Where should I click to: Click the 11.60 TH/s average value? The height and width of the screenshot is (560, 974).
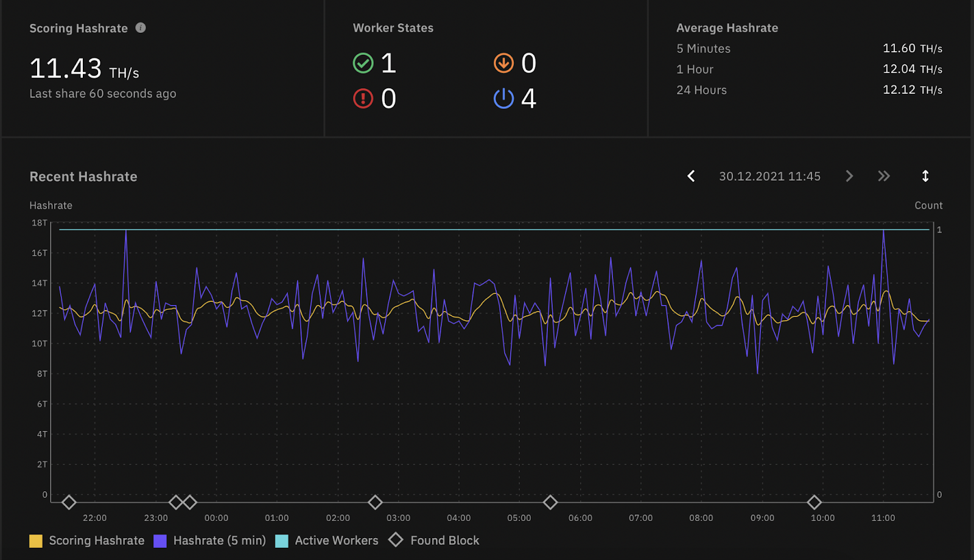913,49
